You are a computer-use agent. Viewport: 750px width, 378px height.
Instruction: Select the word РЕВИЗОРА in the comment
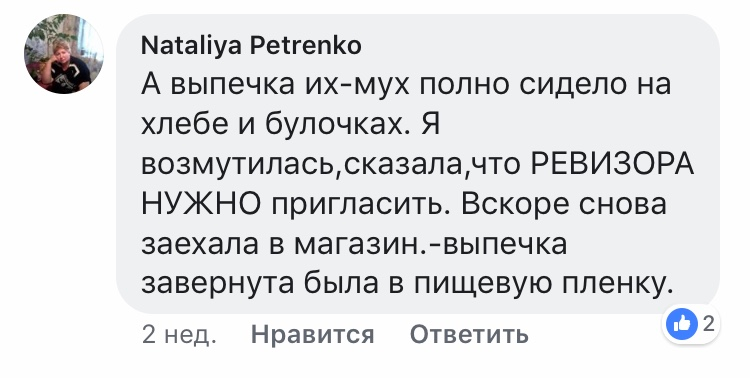[x=612, y=165]
